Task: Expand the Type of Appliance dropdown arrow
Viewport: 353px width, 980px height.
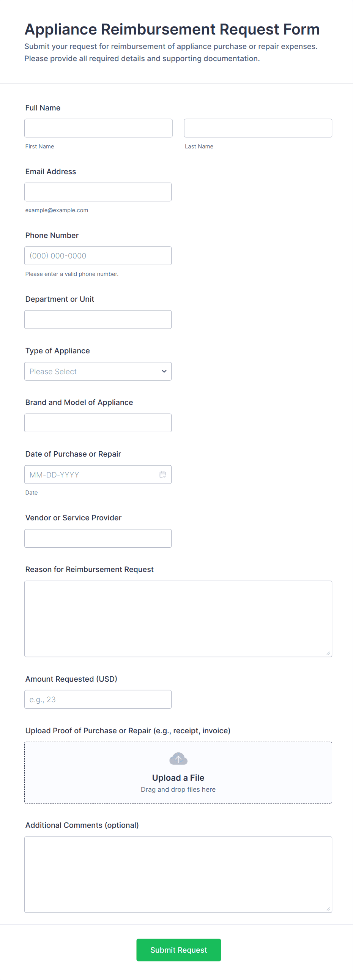Action: 164,371
